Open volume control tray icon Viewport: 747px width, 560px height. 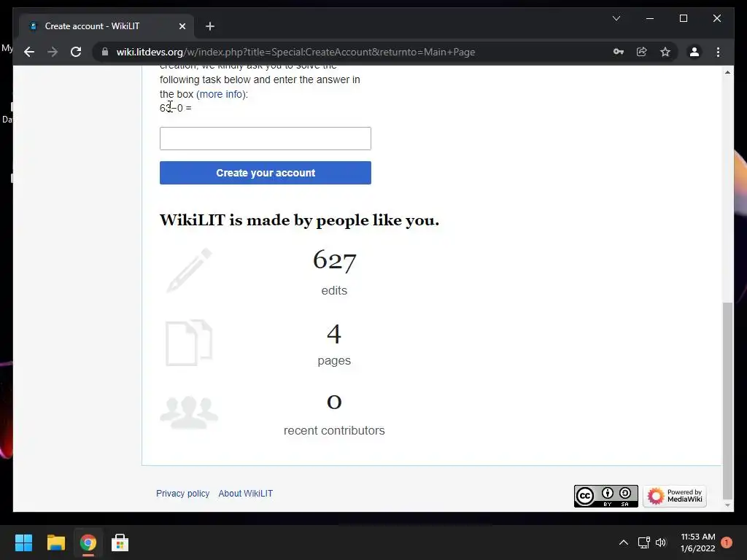(x=661, y=542)
